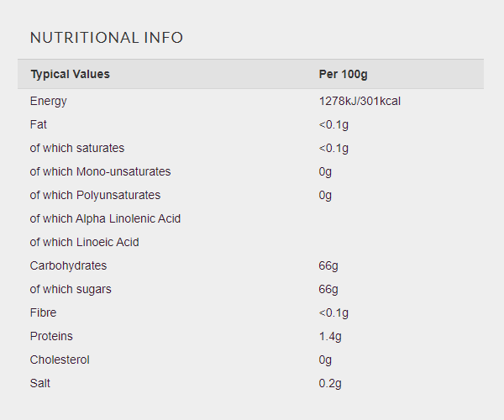Click the NUTRITIONAL INFO heading
Image resolution: width=504 pixels, height=420 pixels.
click(107, 38)
